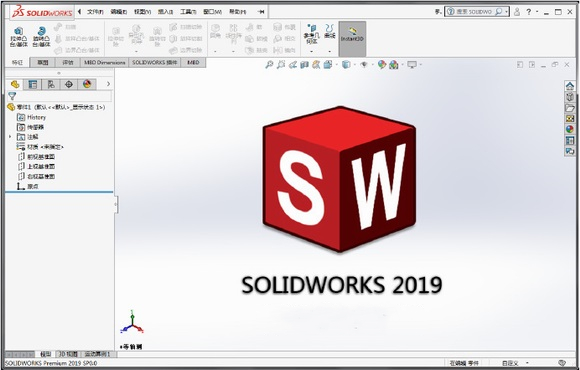
Task: Click the Display Style cube icon
Action: 346,65
